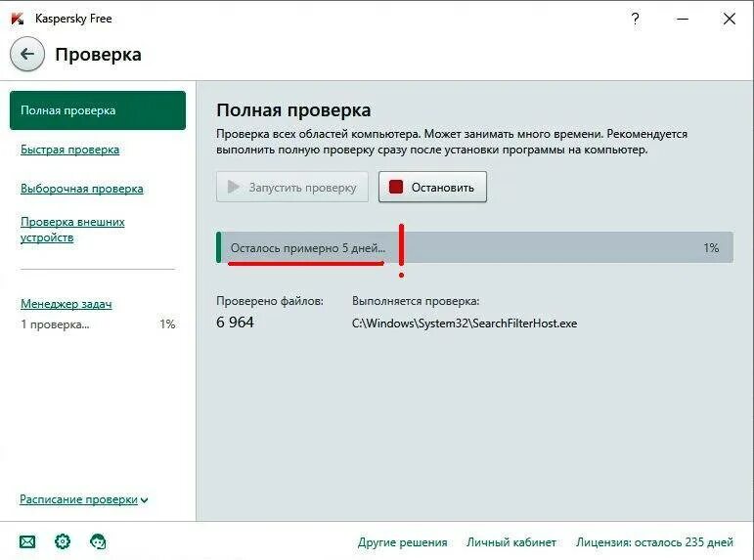Open the support agent icon
This screenshot has height=560, width=754.
(x=98, y=541)
